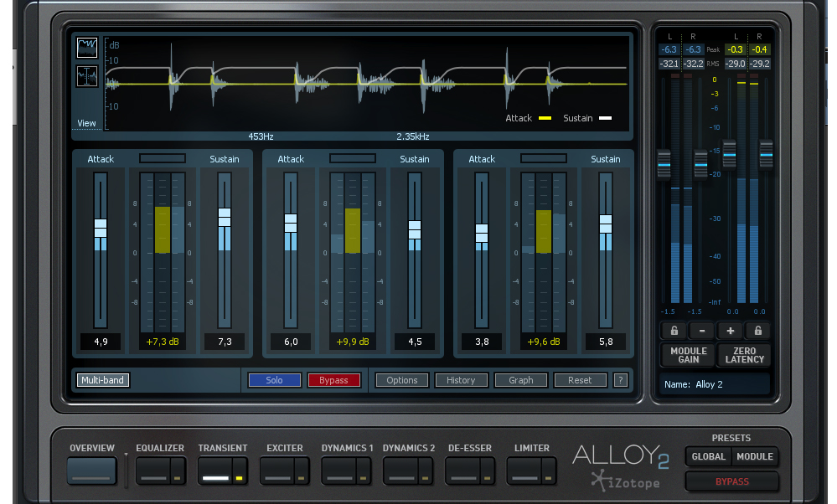Click the output left peak readout -0.3
Screen dimensions: 837x504
[735, 49]
